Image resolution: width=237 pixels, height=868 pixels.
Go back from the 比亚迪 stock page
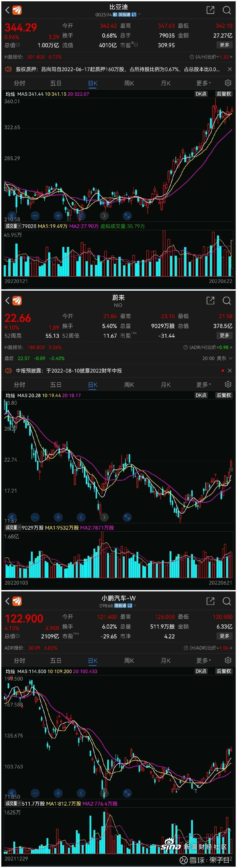pyautogui.click(x=7, y=10)
